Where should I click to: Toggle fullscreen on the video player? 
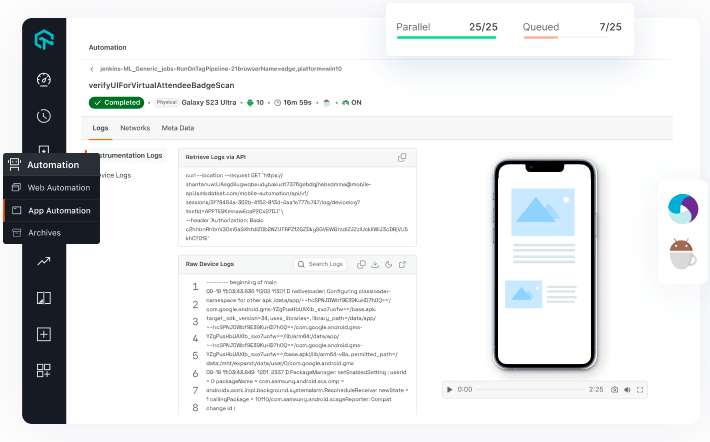click(641, 389)
